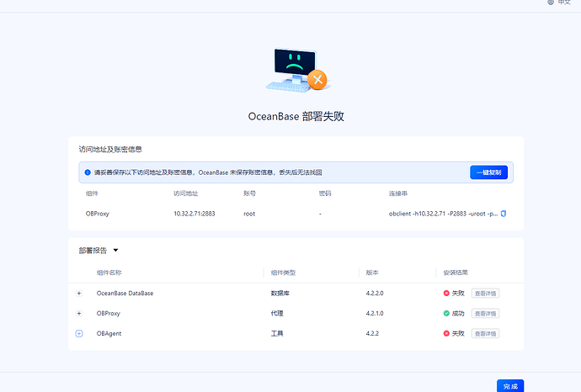Click the failed status icon for OceanBase DataBase
Image resolution: width=581 pixels, height=392 pixels.
pyautogui.click(x=446, y=294)
